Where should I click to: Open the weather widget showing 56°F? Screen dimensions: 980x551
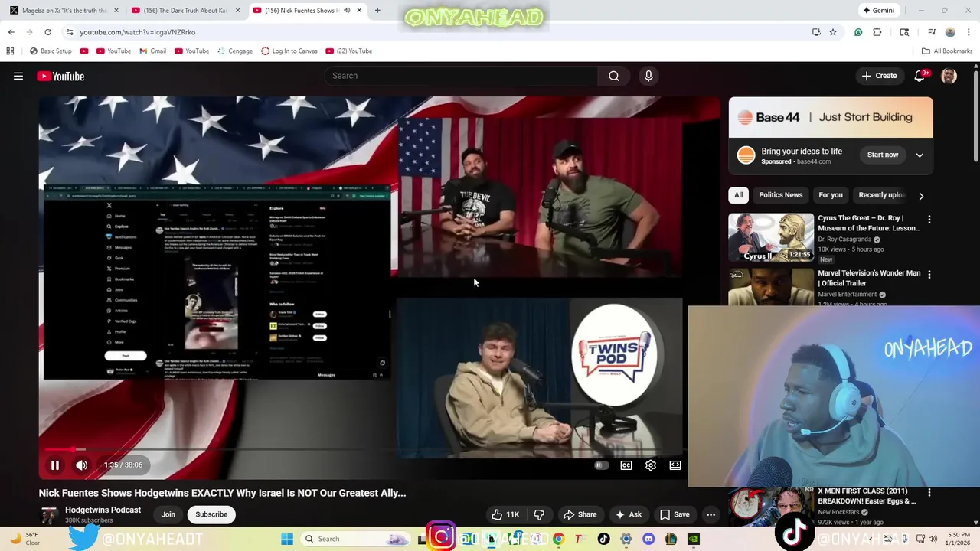[25, 538]
